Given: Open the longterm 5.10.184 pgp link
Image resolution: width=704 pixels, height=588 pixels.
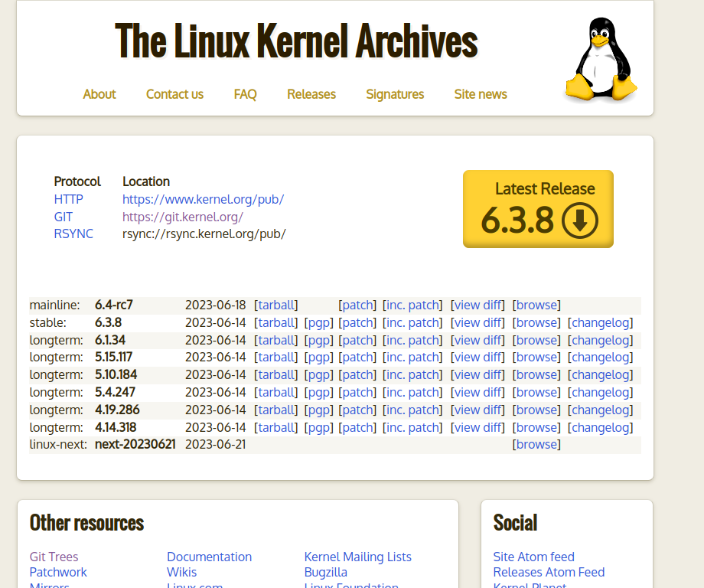Looking at the screenshot, I should [319, 374].
